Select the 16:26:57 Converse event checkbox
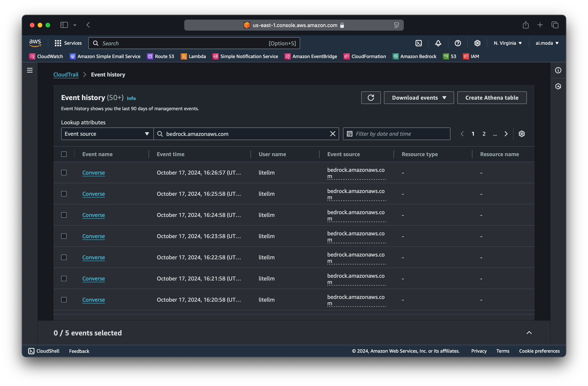The width and height of the screenshot is (588, 386). click(64, 173)
